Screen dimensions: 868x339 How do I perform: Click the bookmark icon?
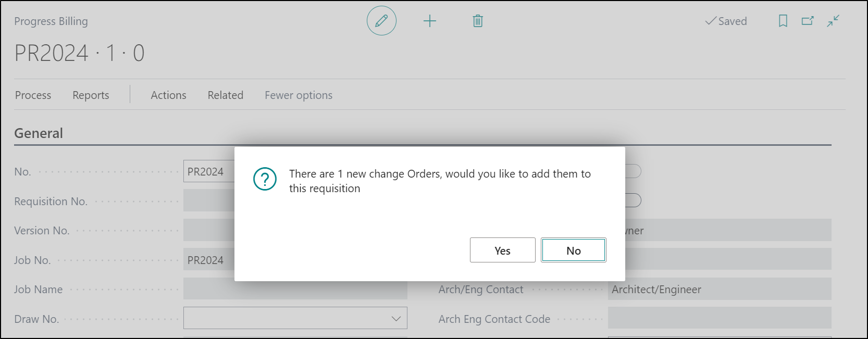tap(783, 21)
